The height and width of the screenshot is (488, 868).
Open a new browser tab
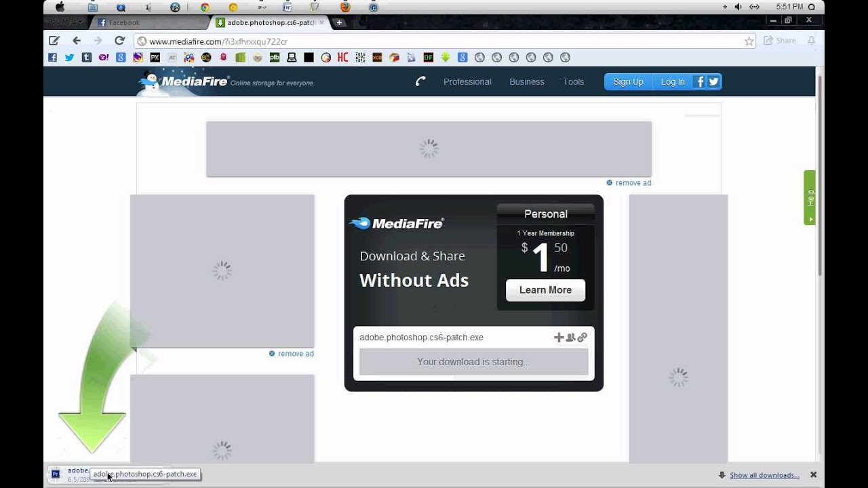[339, 22]
